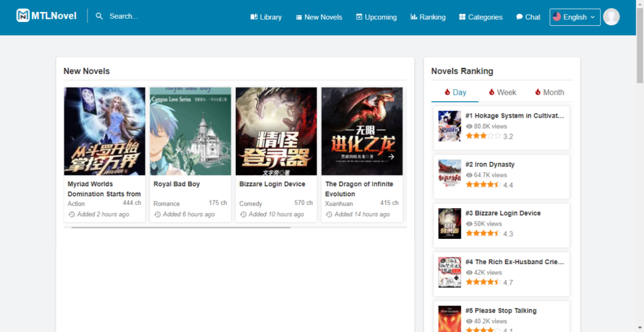Click the 570 ch chapter count
Image resolution: width=644 pixels, height=332 pixels.
point(304,203)
